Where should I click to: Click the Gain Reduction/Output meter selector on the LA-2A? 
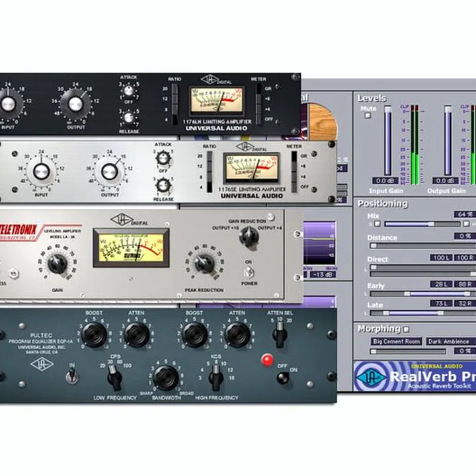[249, 237]
